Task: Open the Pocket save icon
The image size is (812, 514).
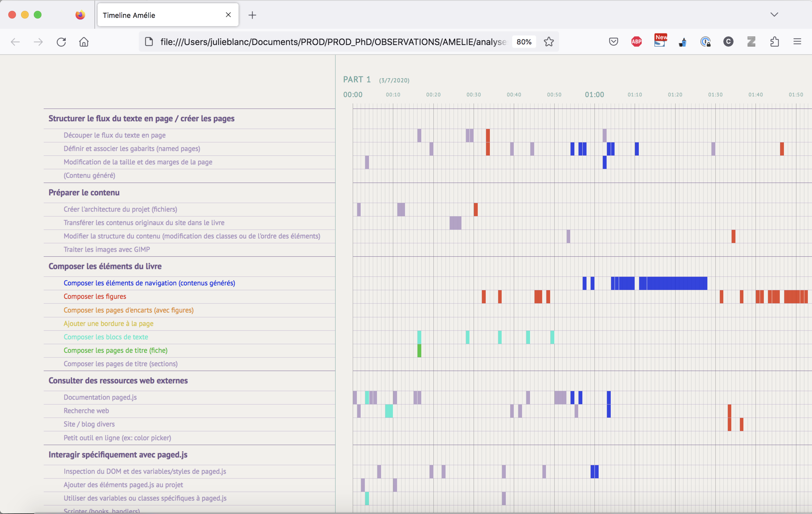Action: 613,42
